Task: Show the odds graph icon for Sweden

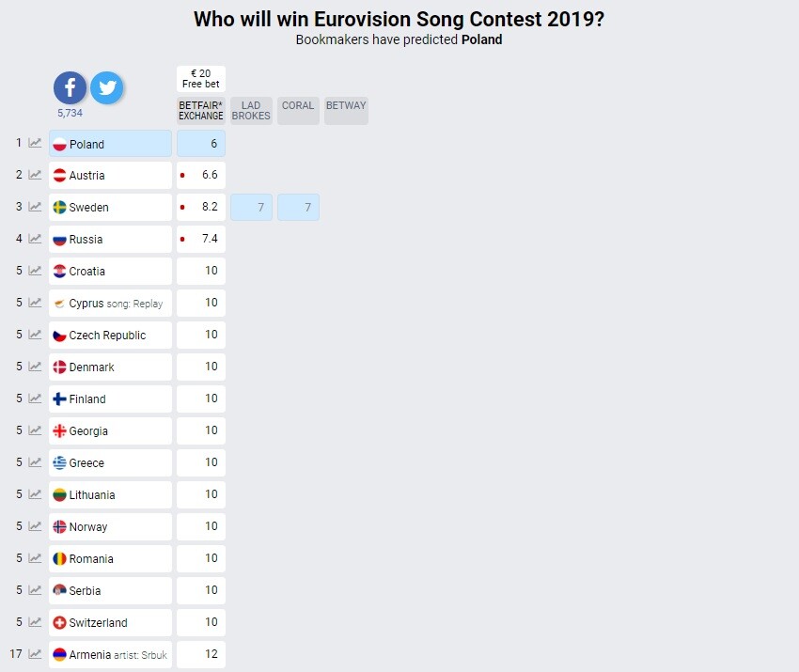Action: point(35,207)
